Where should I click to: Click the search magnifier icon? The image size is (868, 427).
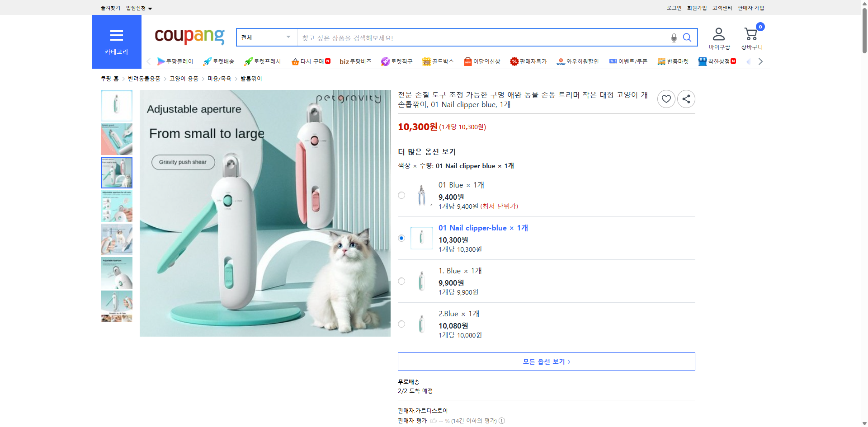point(687,38)
